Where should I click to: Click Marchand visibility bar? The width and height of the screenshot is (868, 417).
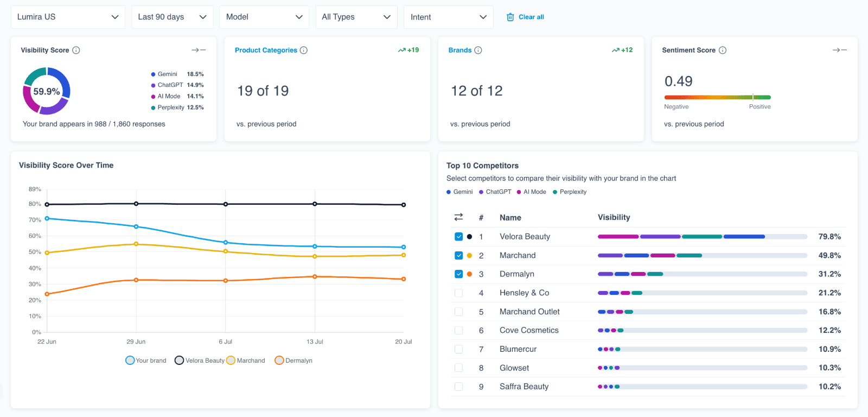pos(703,255)
